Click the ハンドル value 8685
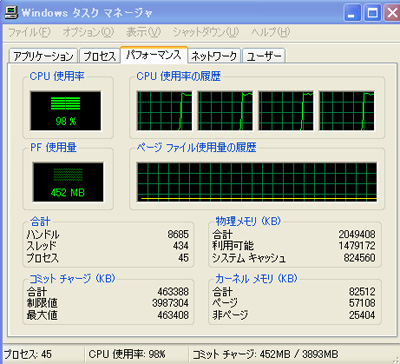This screenshot has width=400, height=364. [178, 234]
